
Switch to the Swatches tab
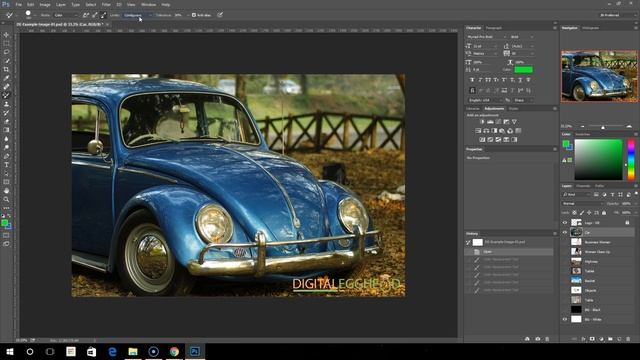coord(582,134)
